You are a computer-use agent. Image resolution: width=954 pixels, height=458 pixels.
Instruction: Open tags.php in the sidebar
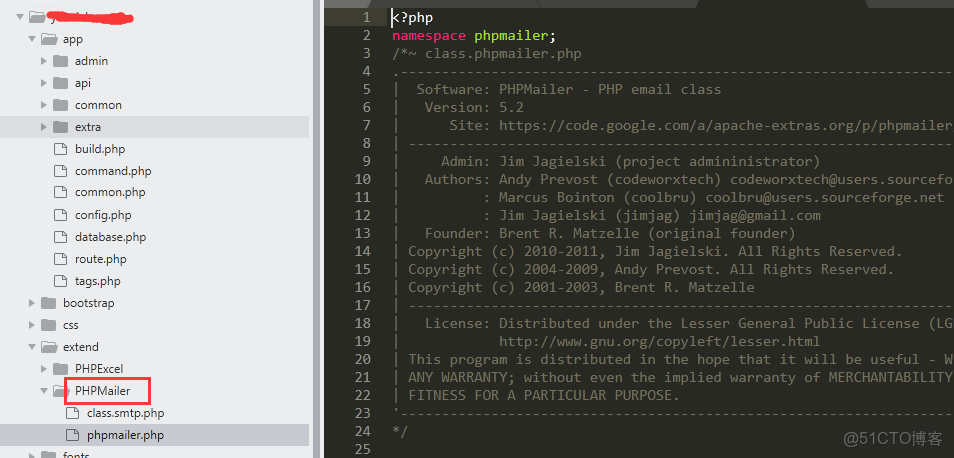tap(97, 281)
